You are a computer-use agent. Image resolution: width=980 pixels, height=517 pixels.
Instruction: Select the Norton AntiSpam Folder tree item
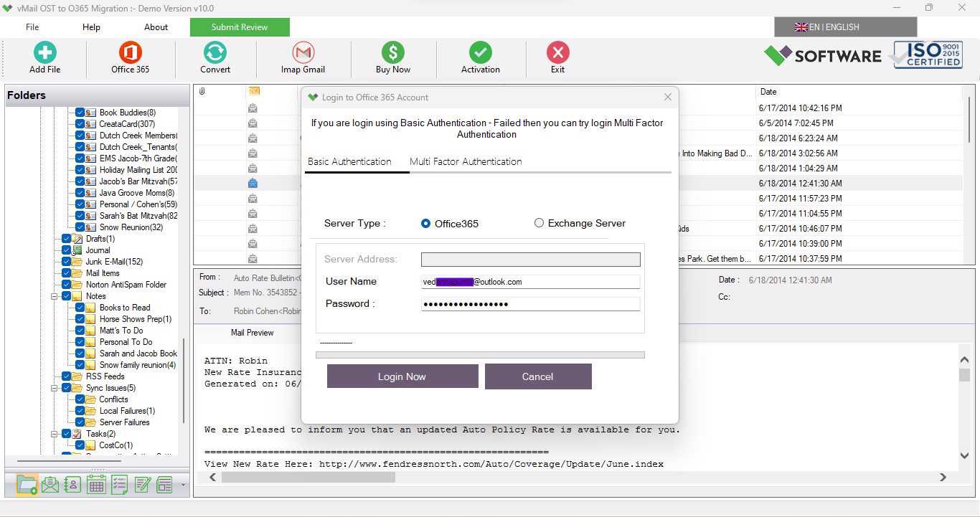(126, 285)
